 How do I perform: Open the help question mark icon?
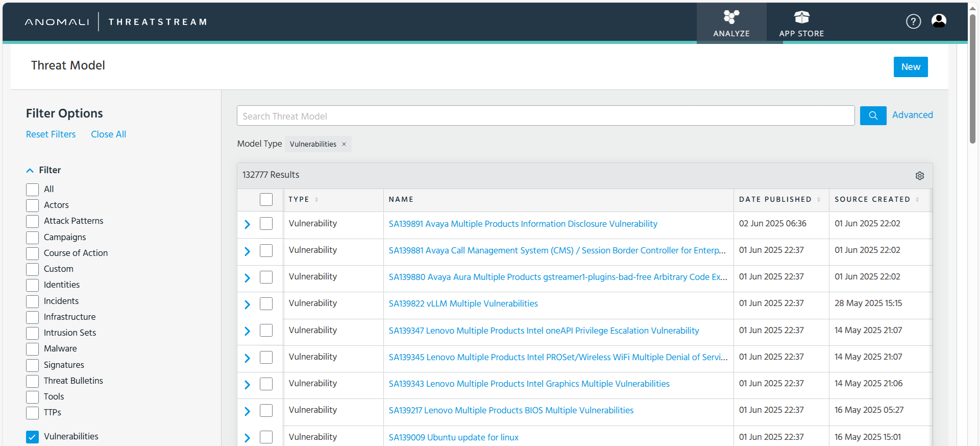[913, 21]
